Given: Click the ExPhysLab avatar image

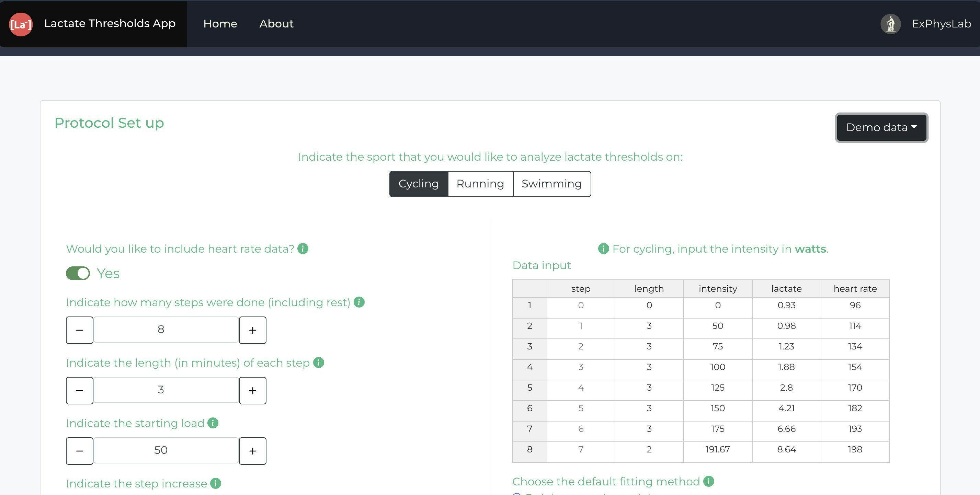Looking at the screenshot, I should [x=890, y=24].
